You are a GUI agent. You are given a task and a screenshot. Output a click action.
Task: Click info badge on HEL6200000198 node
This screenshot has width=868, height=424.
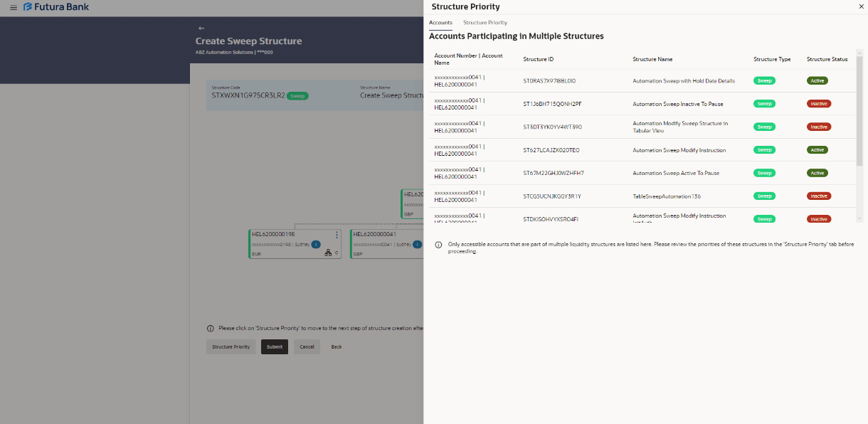tap(316, 244)
